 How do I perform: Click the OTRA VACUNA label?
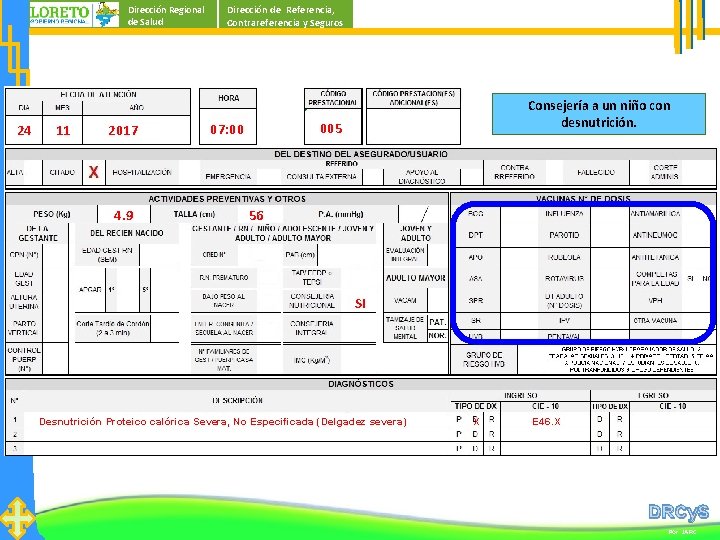point(655,321)
